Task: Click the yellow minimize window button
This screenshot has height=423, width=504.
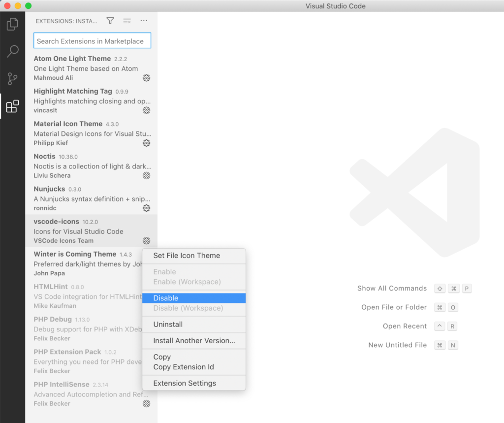Action: coord(18,6)
